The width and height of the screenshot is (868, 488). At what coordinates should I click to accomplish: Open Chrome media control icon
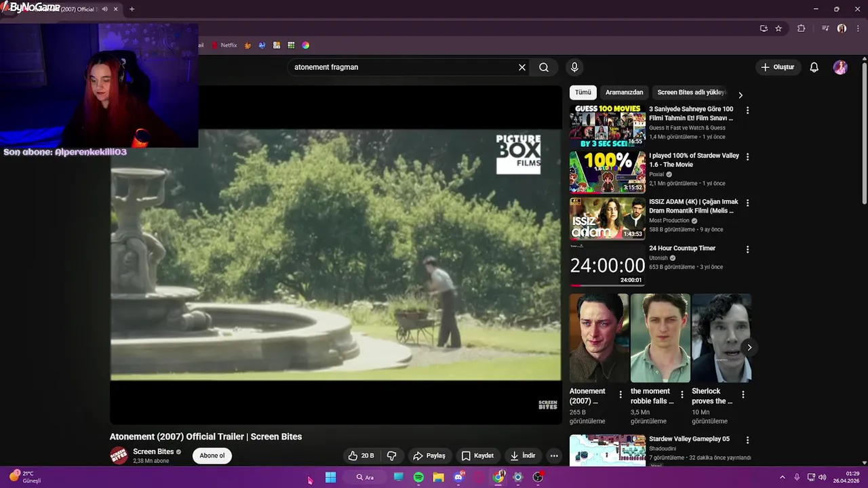825,28
